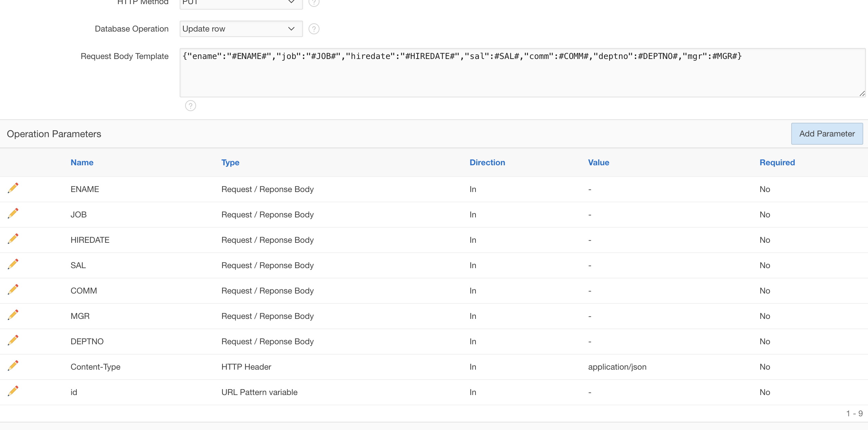Sort by the Type column header

(230, 163)
